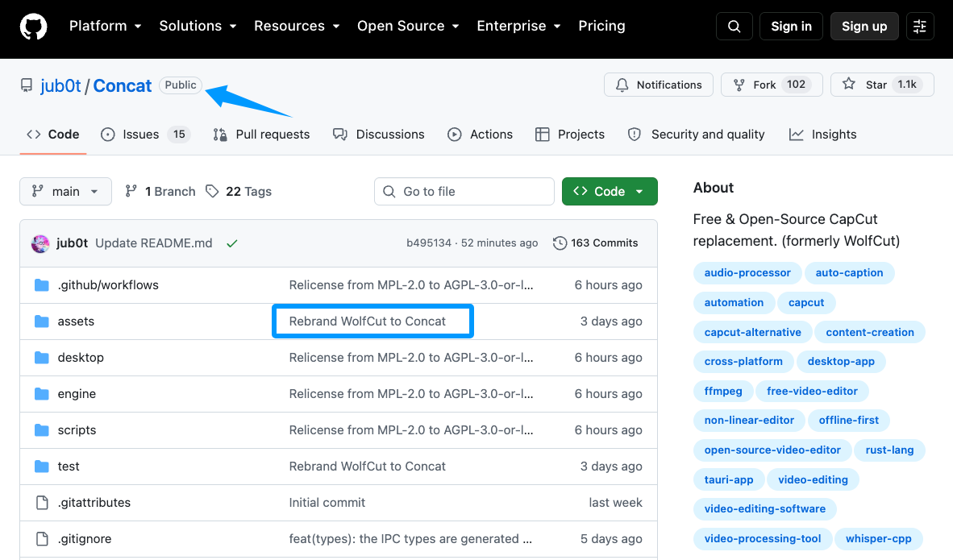This screenshot has width=953, height=560.
Task: Open the appearance settings sliders icon
Action: pos(920,26)
